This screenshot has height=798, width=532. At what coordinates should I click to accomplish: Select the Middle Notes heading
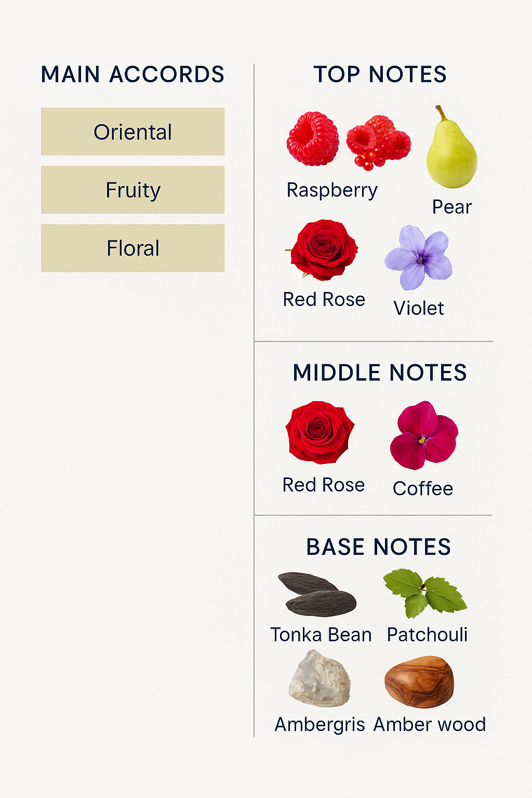380,373
